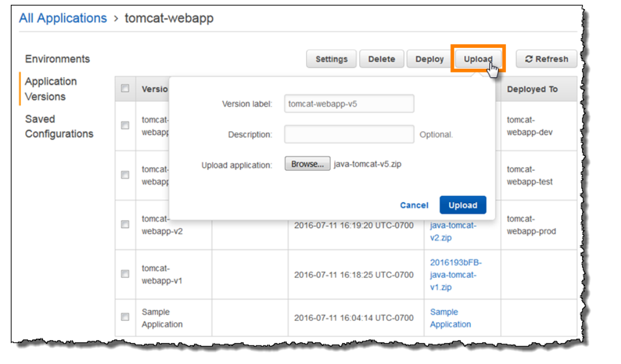Check the box for tomcat-webapp-v2 row

click(x=125, y=225)
